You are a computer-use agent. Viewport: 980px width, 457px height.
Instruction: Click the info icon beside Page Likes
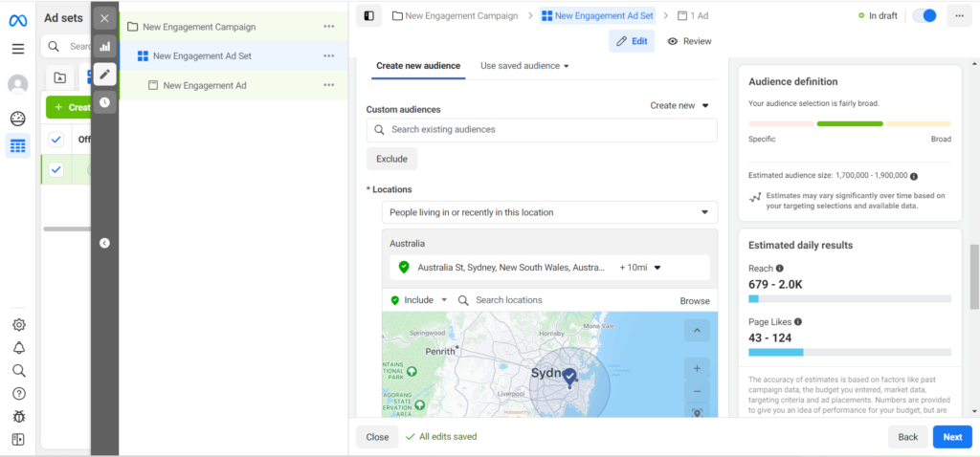[798, 322]
